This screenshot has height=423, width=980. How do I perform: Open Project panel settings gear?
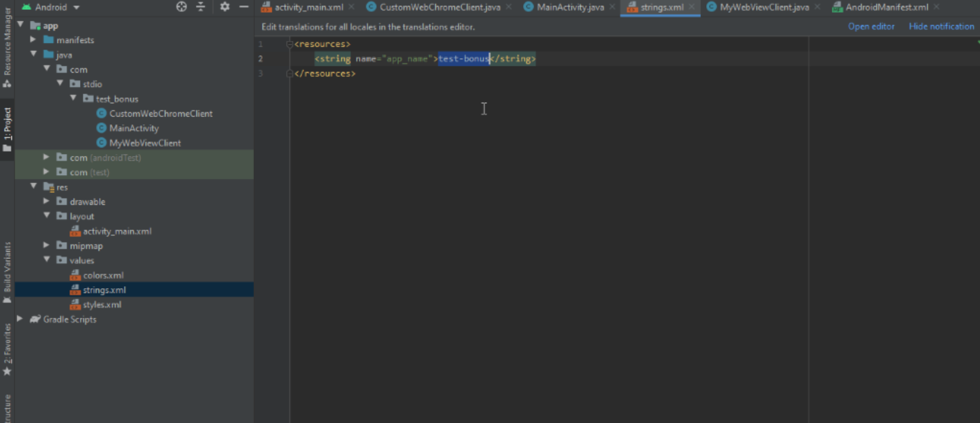pyautogui.click(x=225, y=7)
